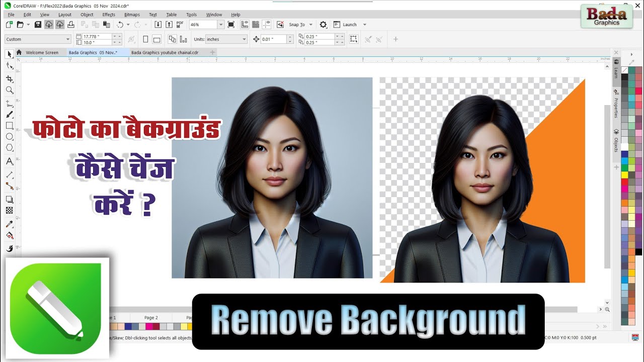The height and width of the screenshot is (362, 644).
Task: Select the Ellipse tool
Action: [10, 137]
